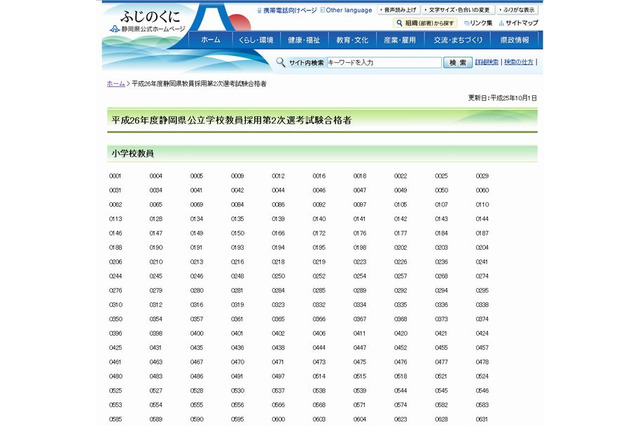Click the ホーム breadcrumb link
640x426 pixels.
click(x=116, y=84)
